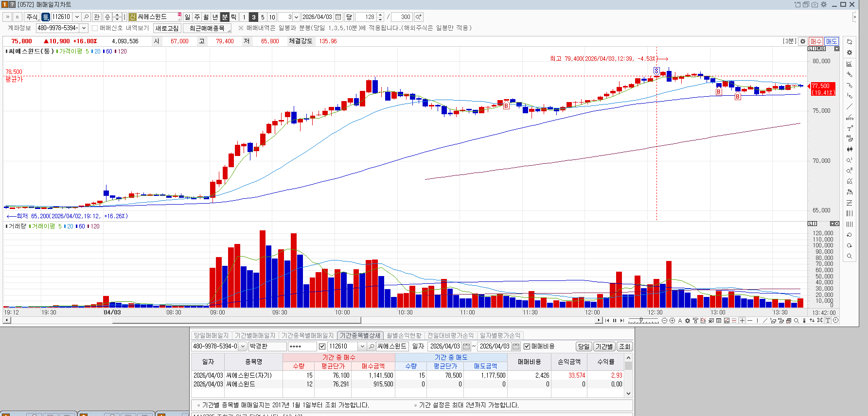Select the 5-minute interval button

263,17
